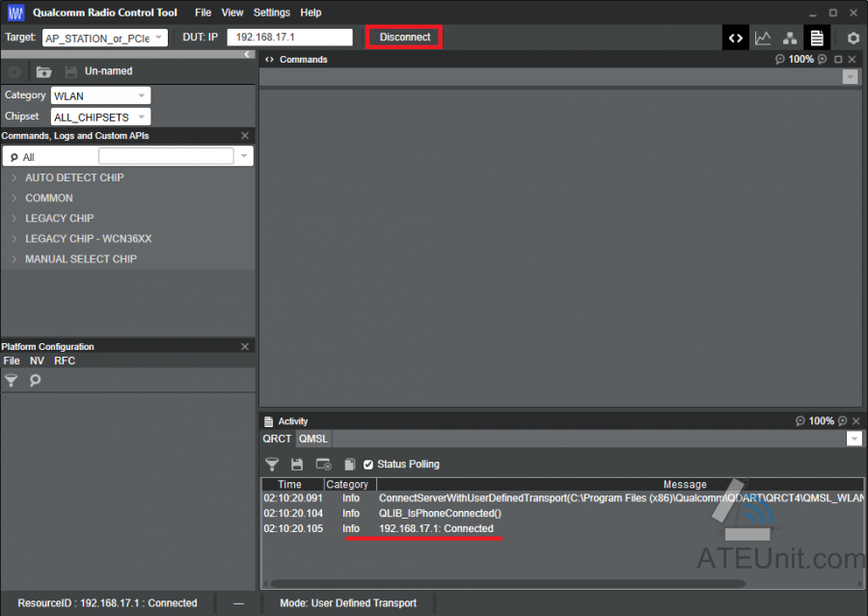Click the Time column header

point(292,484)
